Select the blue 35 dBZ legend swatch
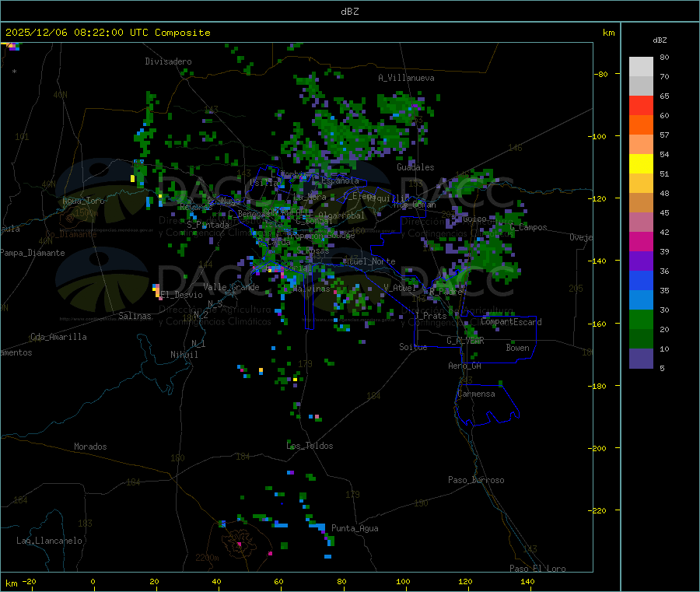 click(641, 280)
